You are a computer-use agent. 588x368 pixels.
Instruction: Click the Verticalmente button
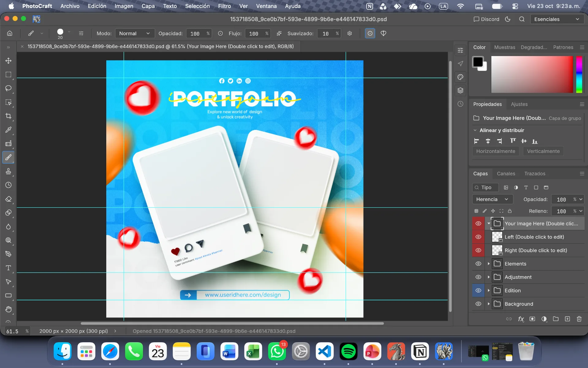(543, 151)
